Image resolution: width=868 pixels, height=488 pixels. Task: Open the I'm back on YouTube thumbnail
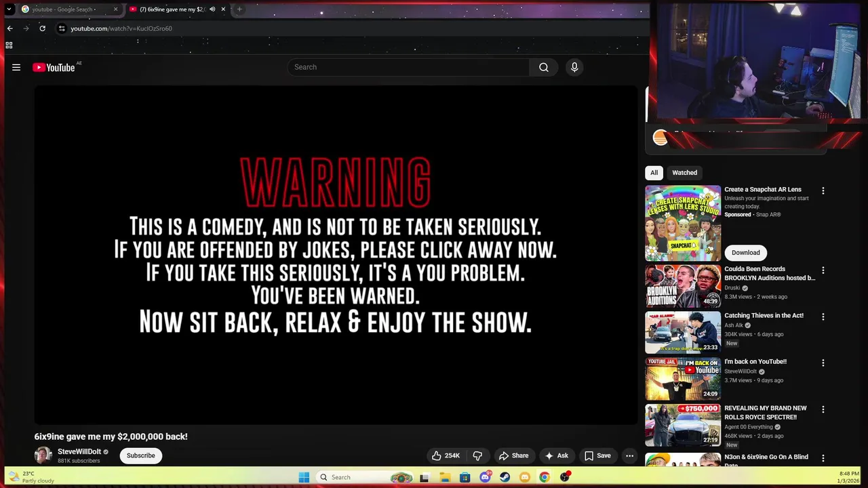[x=683, y=379]
